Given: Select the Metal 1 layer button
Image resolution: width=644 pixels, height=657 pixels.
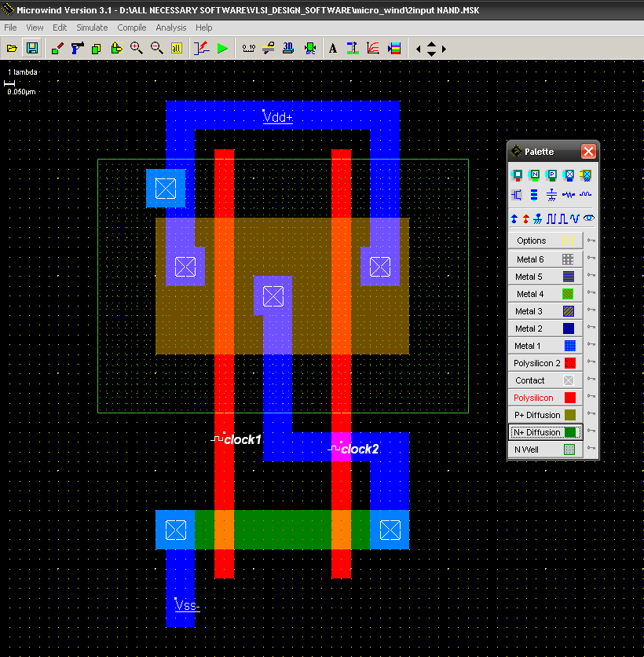Looking at the screenshot, I should (x=545, y=346).
